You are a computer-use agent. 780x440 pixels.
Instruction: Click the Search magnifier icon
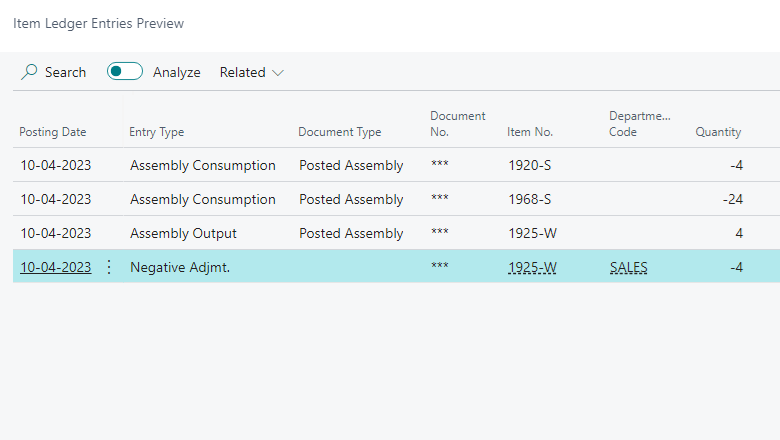point(29,72)
